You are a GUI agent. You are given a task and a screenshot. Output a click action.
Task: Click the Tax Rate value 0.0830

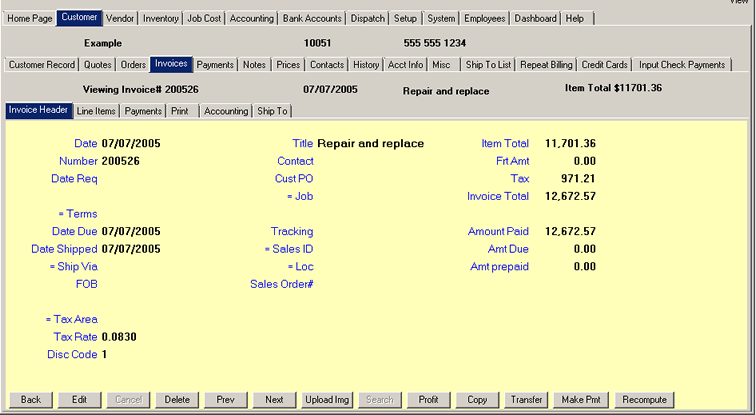click(119, 337)
